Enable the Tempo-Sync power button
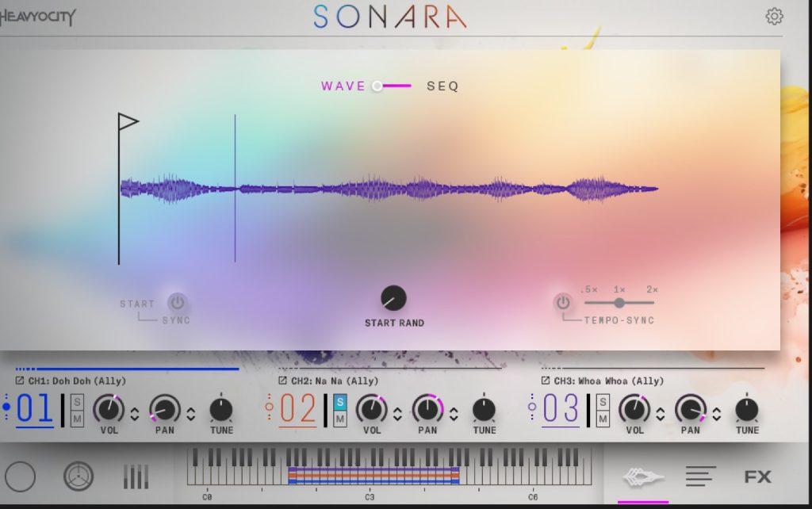 [562, 302]
